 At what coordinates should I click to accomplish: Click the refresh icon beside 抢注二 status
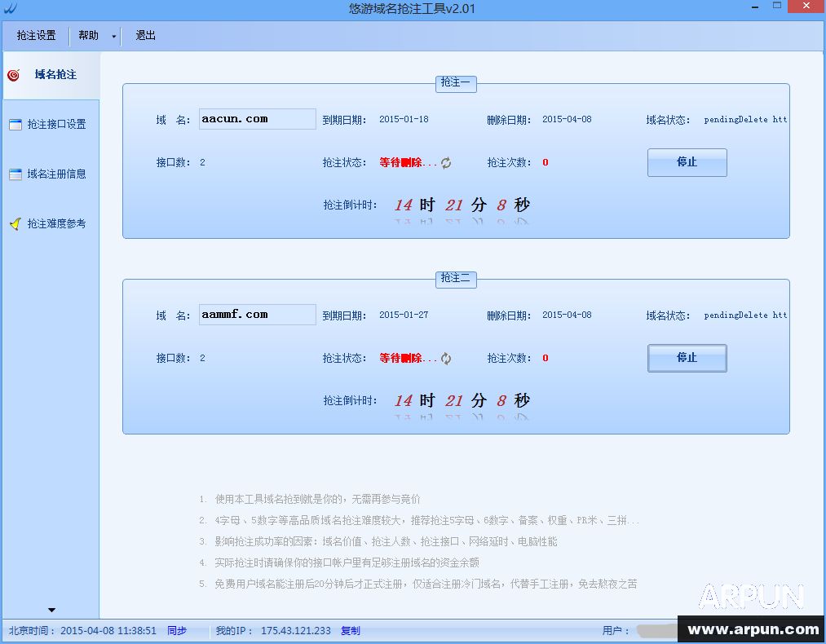click(445, 358)
